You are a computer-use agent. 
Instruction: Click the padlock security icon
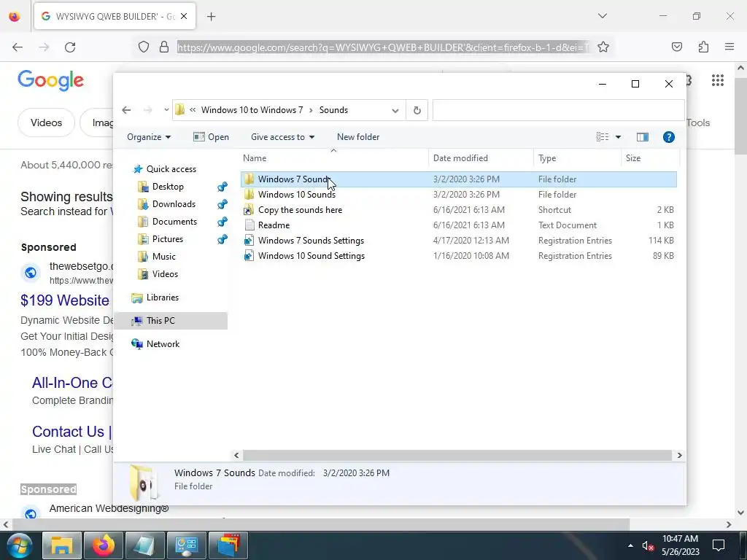pos(164,47)
